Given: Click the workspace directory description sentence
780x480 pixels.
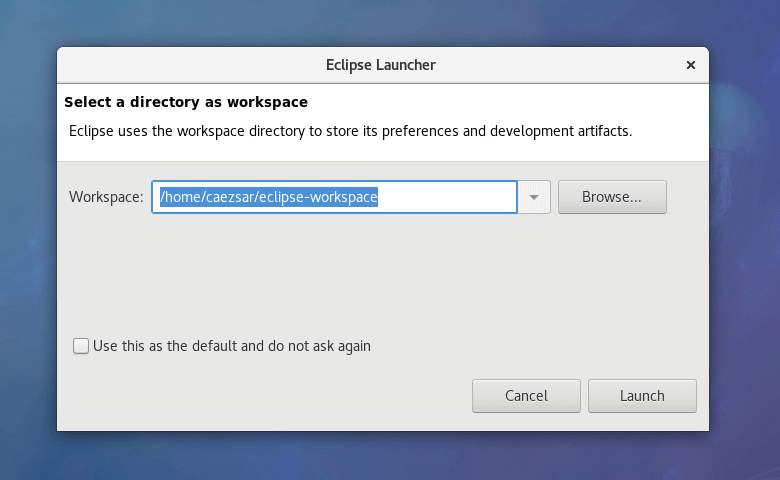Looking at the screenshot, I should pyautogui.click(x=350, y=131).
